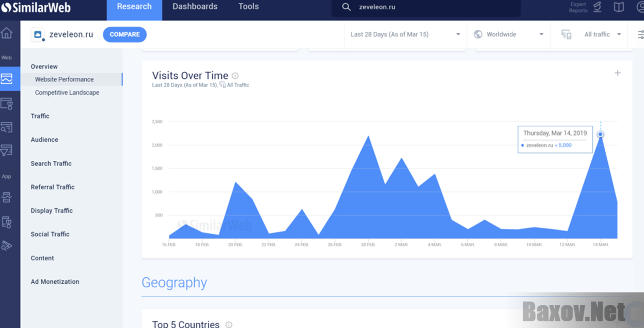644x328 pixels.
Task: Open the keyword search icon in the sidebar
Action: (7, 127)
